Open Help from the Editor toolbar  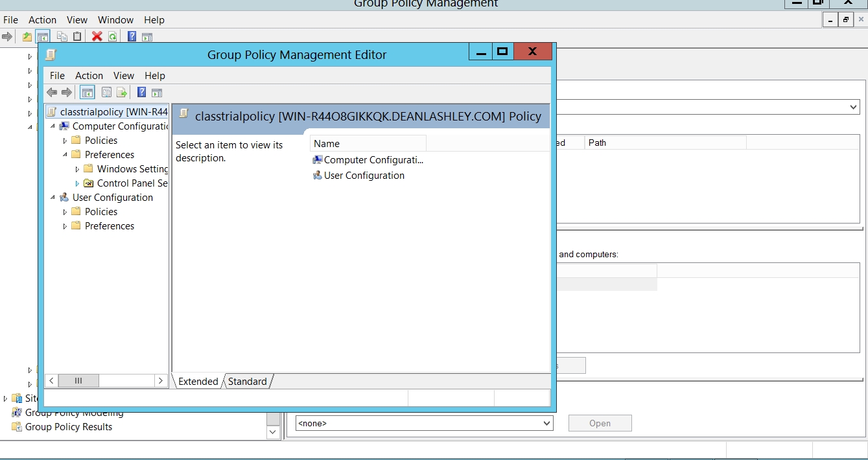coord(141,92)
